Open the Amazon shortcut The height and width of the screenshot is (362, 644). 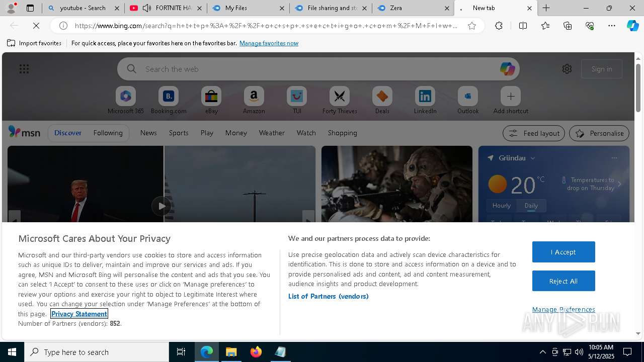point(254,100)
